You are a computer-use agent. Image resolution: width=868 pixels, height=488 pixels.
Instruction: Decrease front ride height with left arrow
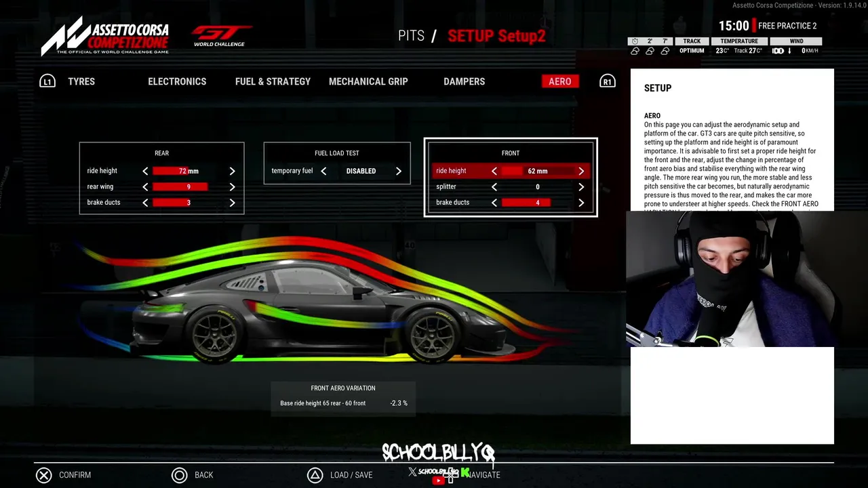coord(494,171)
